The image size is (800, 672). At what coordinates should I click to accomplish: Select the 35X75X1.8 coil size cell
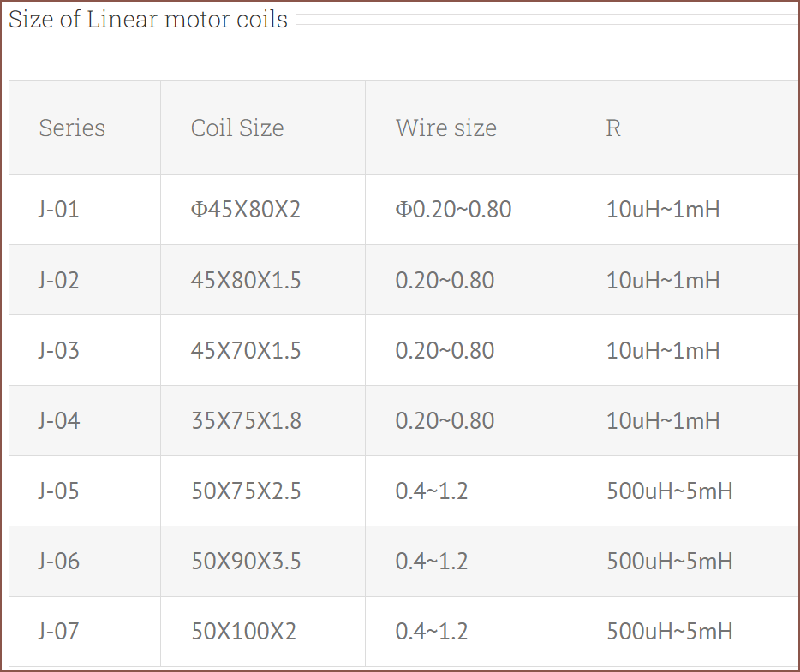246,420
